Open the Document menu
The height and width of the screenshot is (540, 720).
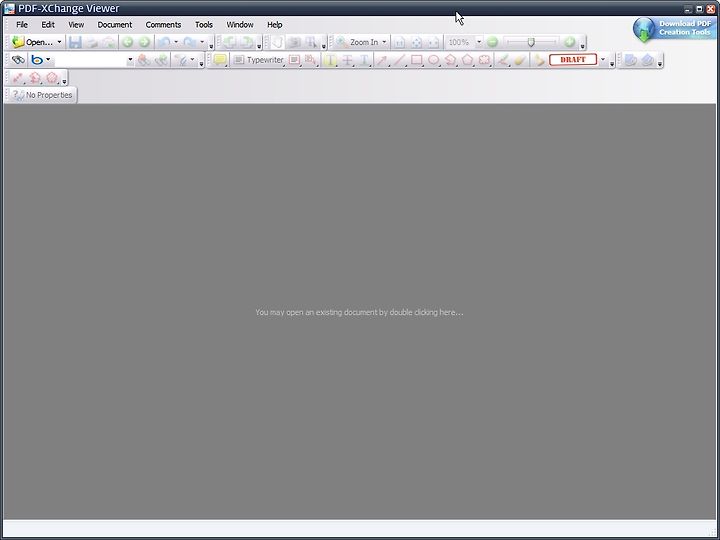coord(114,25)
